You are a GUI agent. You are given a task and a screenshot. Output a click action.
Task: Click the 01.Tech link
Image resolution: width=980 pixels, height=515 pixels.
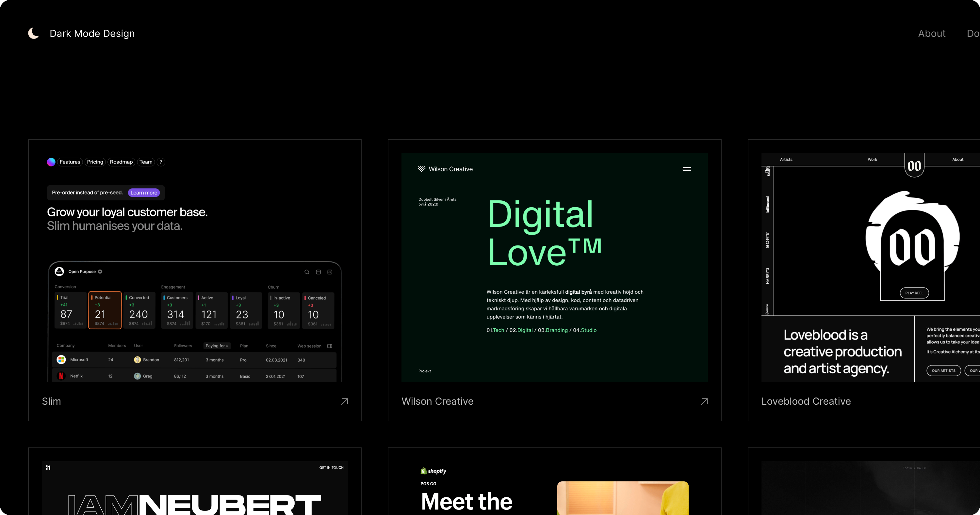coord(495,330)
